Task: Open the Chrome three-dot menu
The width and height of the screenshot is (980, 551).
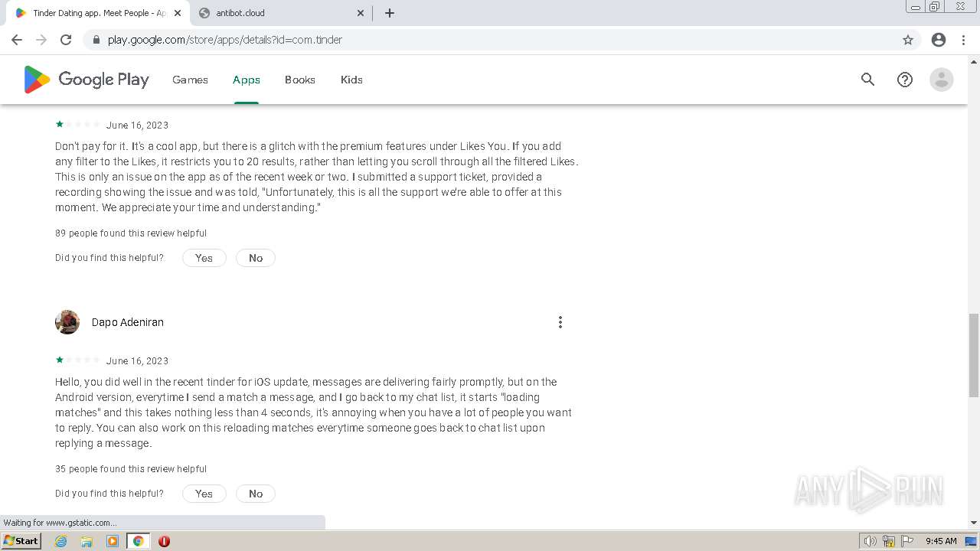Action: click(963, 40)
